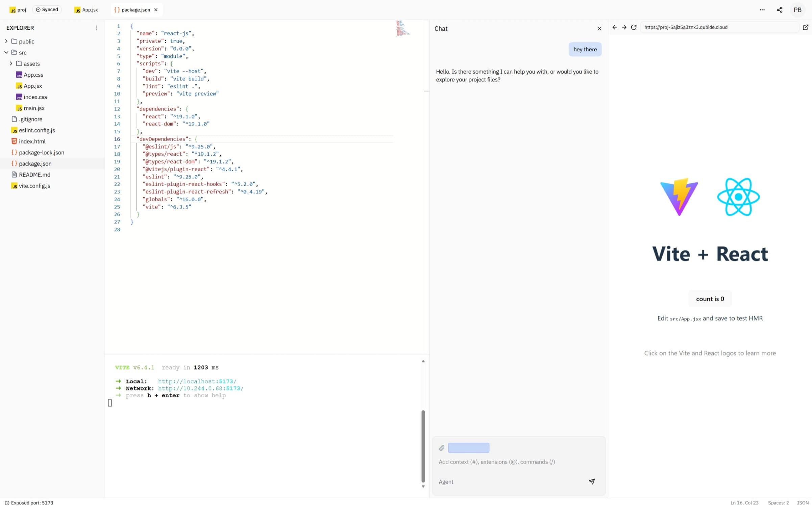This screenshot has height=507, width=812.
Task: Navigate back in the preview browser
Action: tap(614, 27)
